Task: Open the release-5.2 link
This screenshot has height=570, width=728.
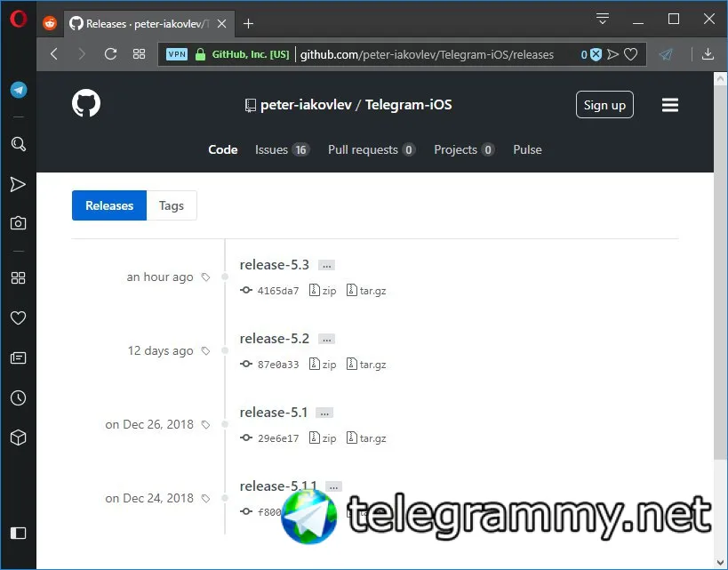Action: [x=274, y=339]
